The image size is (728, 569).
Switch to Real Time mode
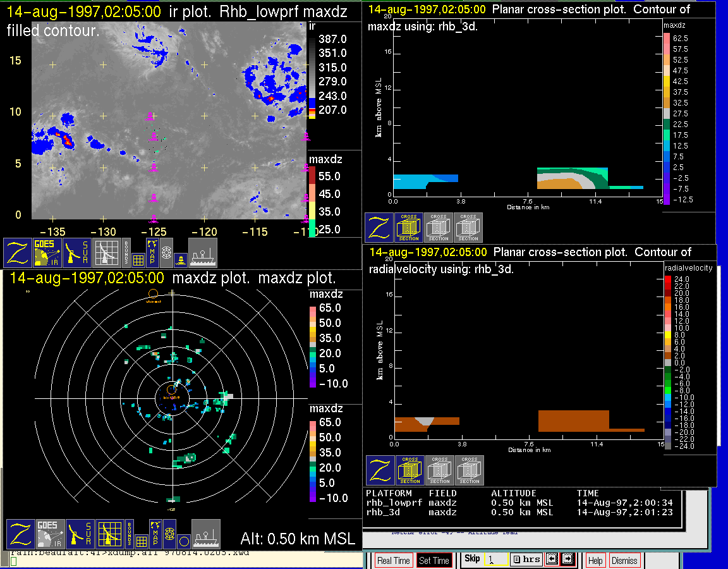tap(393, 560)
